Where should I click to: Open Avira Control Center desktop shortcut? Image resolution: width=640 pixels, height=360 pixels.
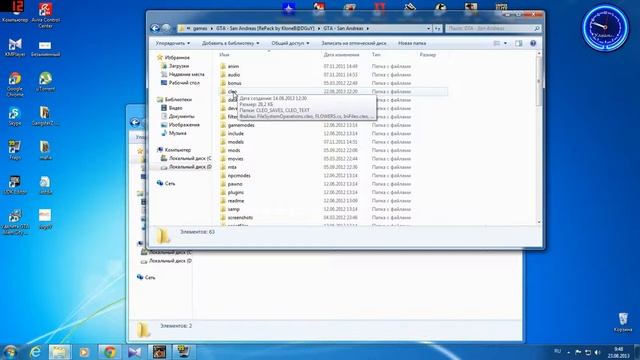[45, 15]
